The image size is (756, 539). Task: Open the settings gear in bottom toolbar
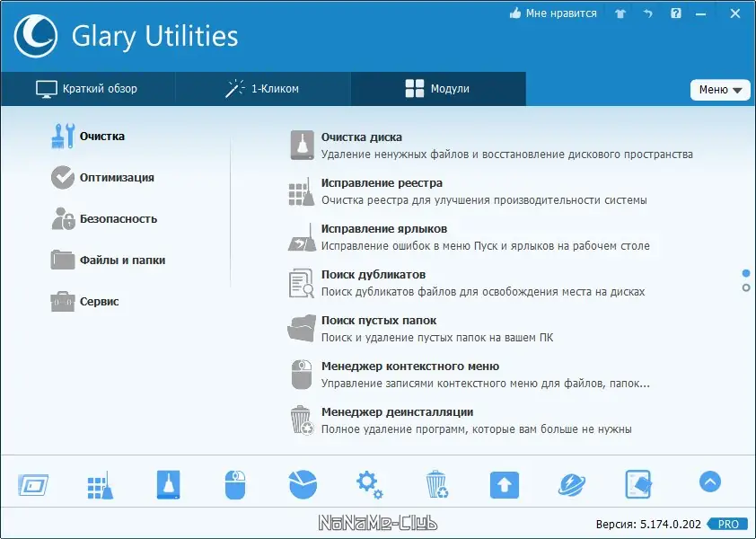(x=369, y=482)
